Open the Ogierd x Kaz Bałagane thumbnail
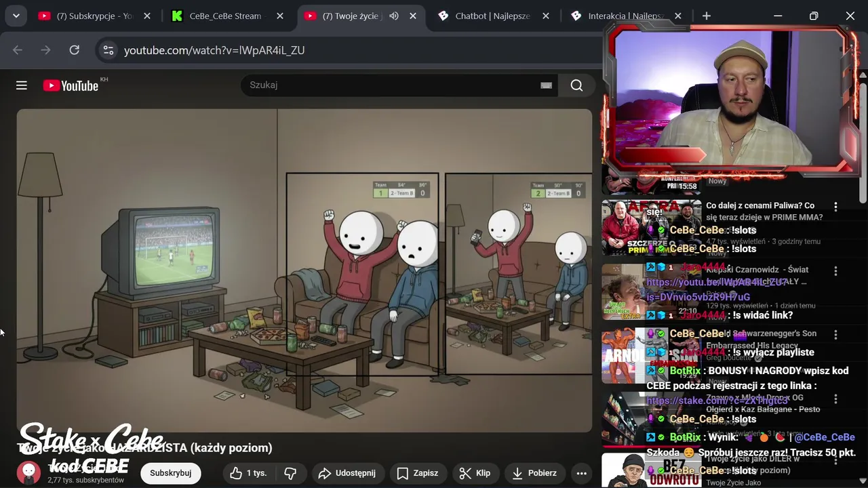868x488 pixels. (x=652, y=420)
